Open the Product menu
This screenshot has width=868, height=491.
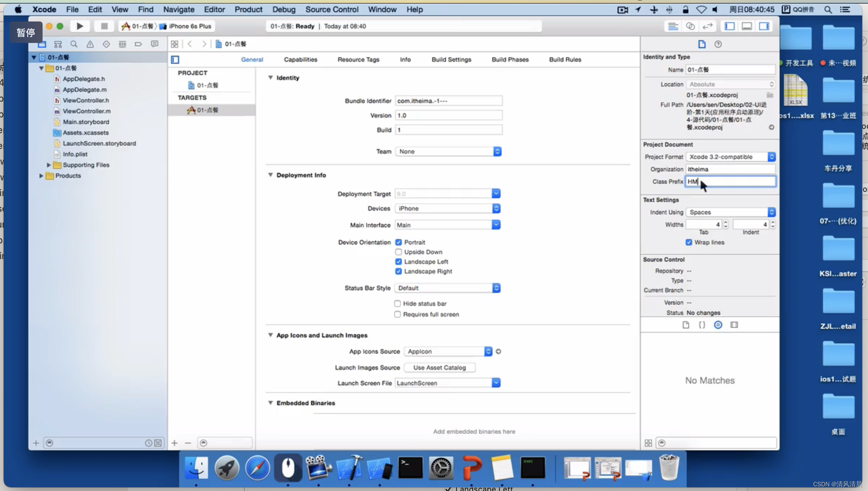(248, 9)
